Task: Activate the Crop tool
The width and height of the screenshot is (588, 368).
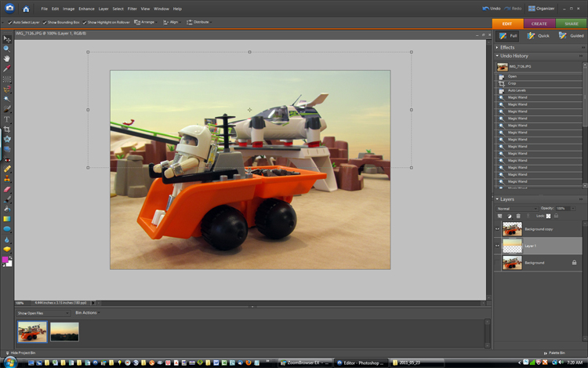Action: point(7,129)
